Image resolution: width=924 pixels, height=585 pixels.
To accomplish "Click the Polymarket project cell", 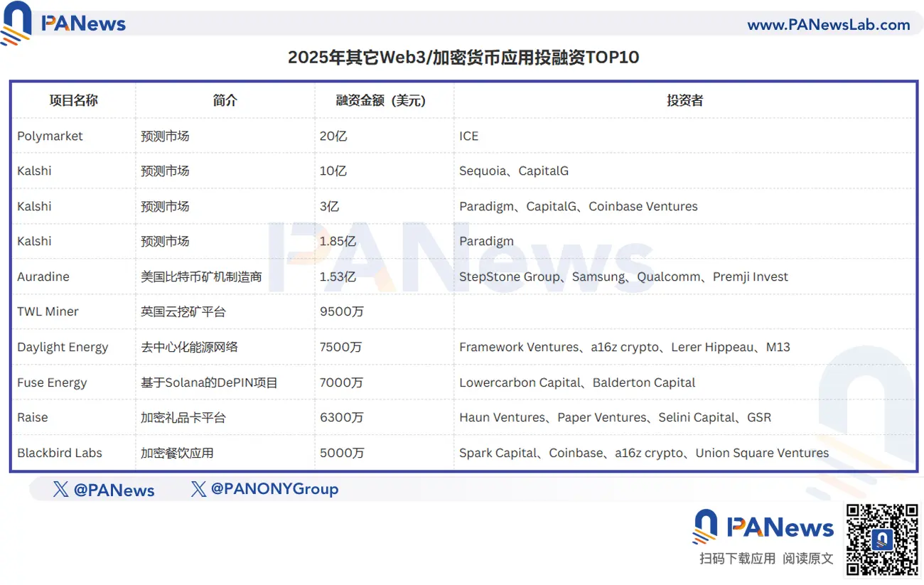I will click(x=50, y=136).
